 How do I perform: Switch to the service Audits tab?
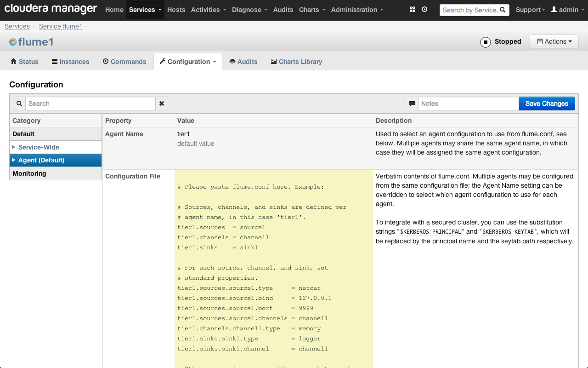tap(243, 62)
